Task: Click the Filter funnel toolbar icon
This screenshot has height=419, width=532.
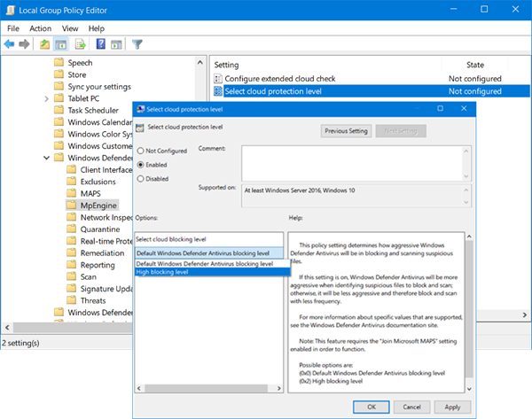Action: [137, 43]
